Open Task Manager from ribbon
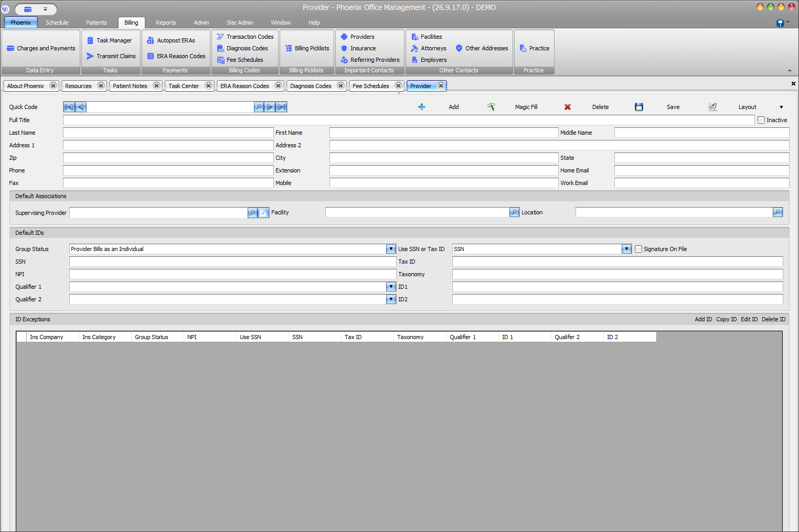799x532 pixels. [x=109, y=40]
